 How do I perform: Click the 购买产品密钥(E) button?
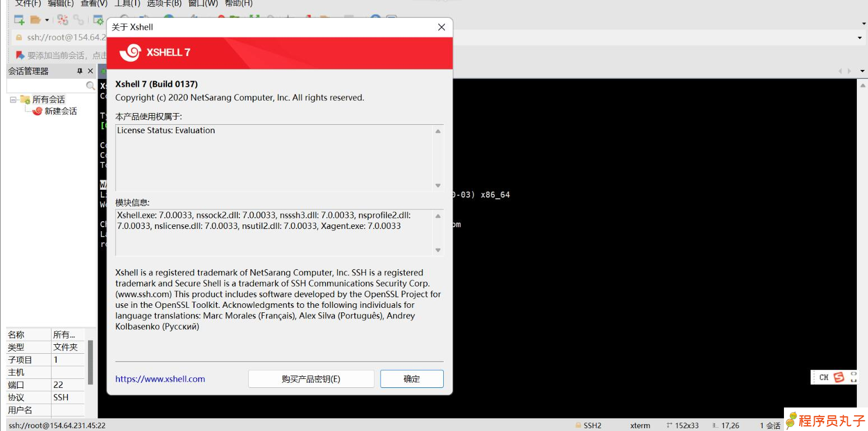(x=311, y=379)
